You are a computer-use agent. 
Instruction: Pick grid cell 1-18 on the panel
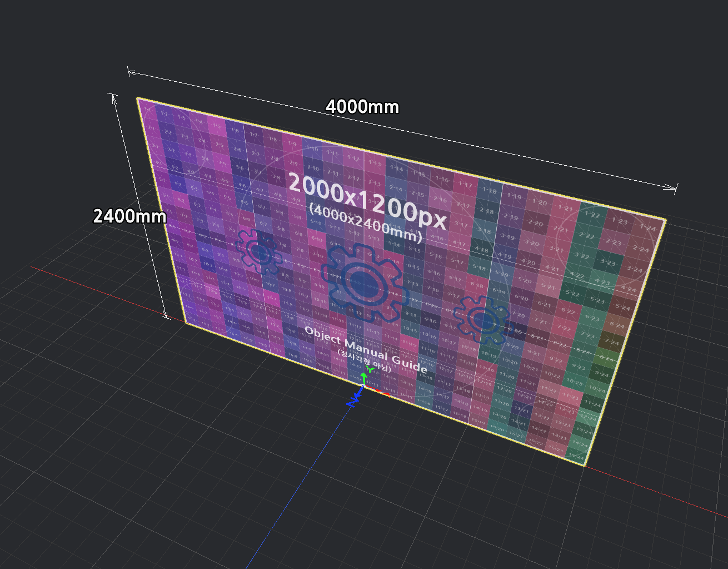coord(489,190)
